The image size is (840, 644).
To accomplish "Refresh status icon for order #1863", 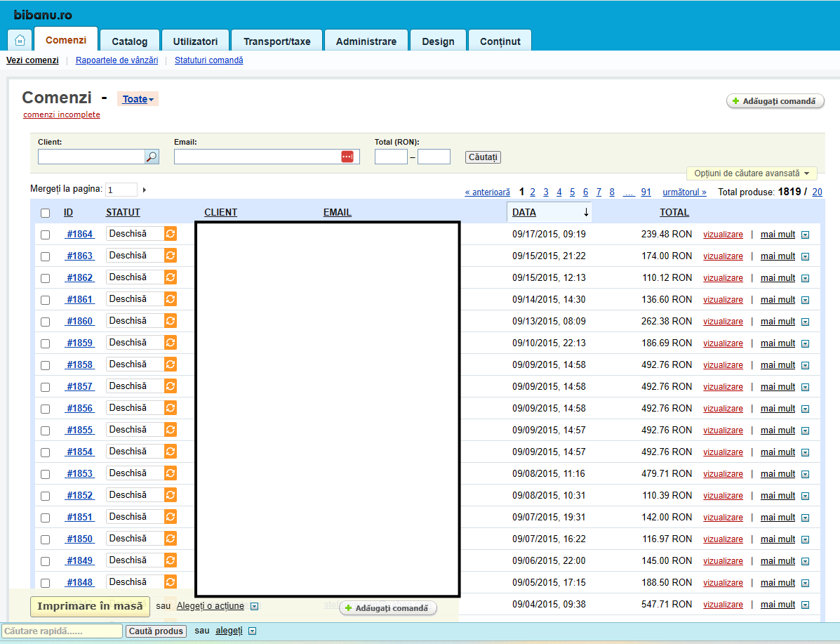I will 171,256.
